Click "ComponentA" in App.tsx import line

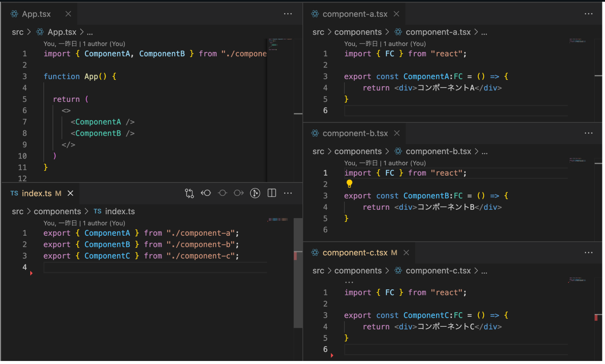(107, 54)
